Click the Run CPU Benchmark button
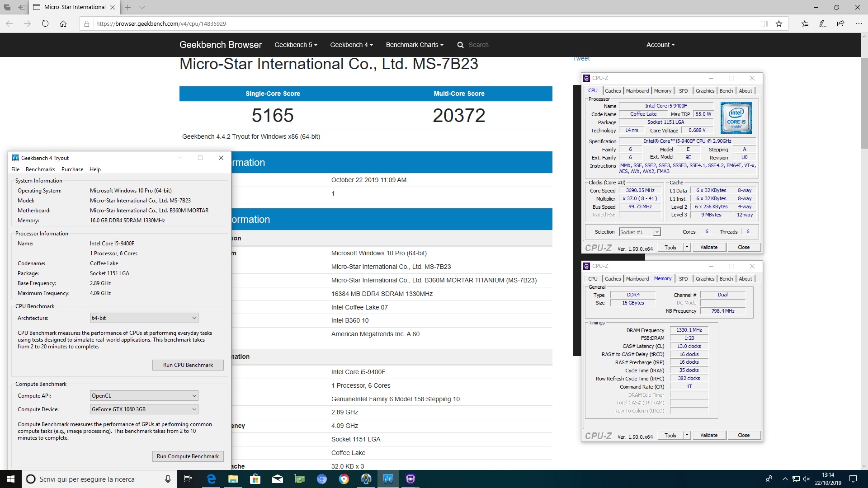The image size is (868, 488). (188, 365)
